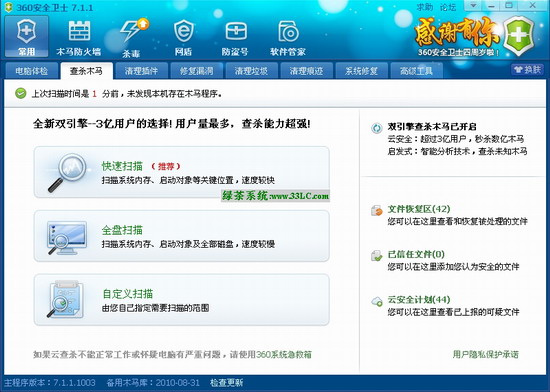This screenshot has height=392, width=550.
Task: Switch to the 电脑体检 tab
Action: [32, 71]
